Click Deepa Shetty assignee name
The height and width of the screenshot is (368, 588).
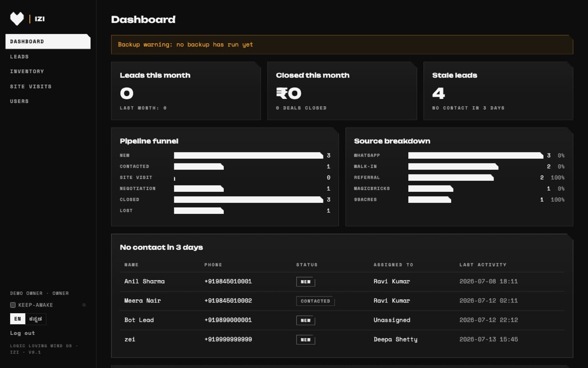(396, 339)
